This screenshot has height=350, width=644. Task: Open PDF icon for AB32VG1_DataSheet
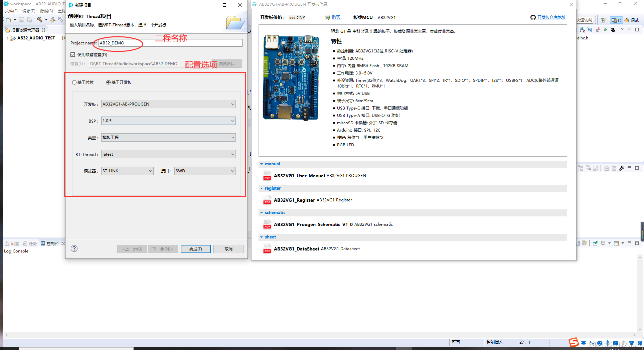[x=267, y=249]
